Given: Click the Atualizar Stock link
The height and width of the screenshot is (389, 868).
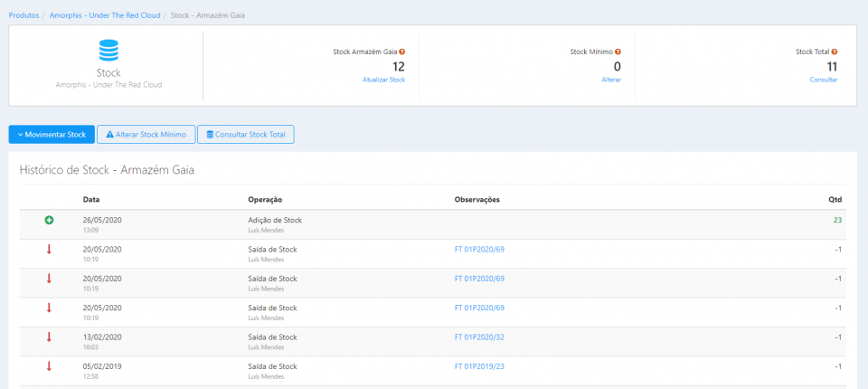Looking at the screenshot, I should 383,80.
